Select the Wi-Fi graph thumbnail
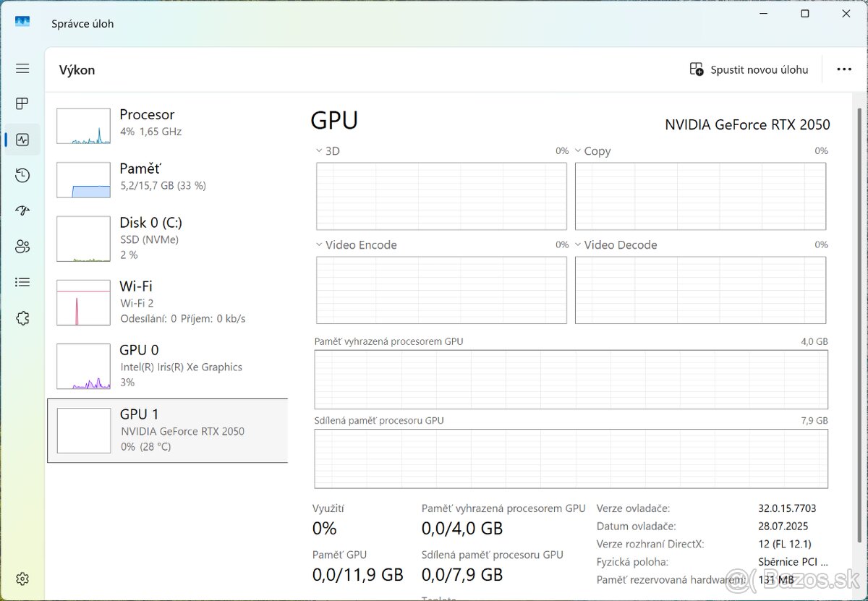This screenshot has height=601, width=868. pos(83,302)
